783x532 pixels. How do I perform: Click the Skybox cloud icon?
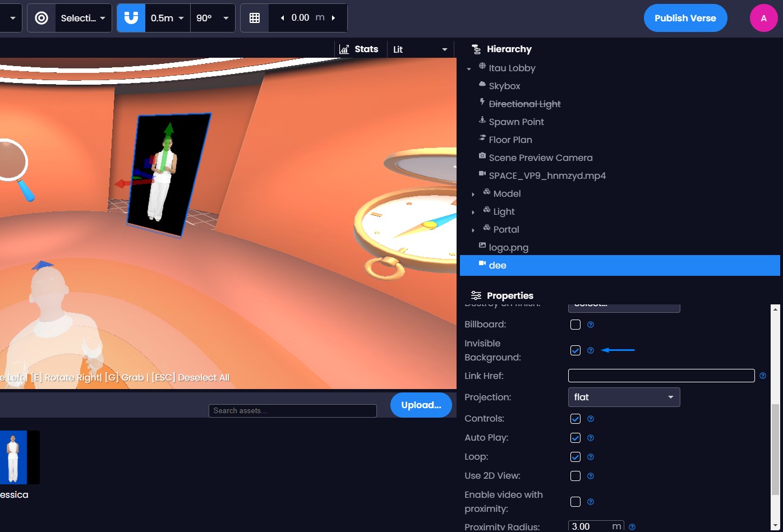point(482,85)
